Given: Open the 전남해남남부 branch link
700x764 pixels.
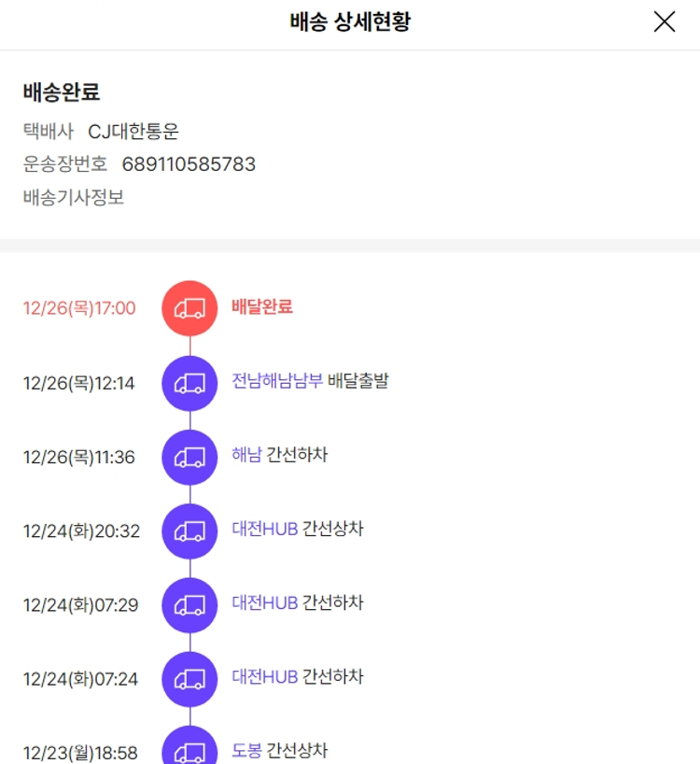Looking at the screenshot, I should click(x=277, y=381).
